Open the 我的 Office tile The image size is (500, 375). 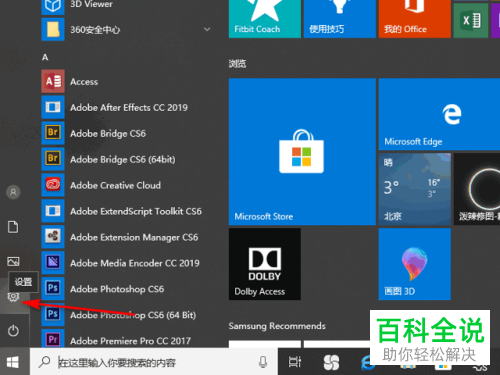point(415,19)
